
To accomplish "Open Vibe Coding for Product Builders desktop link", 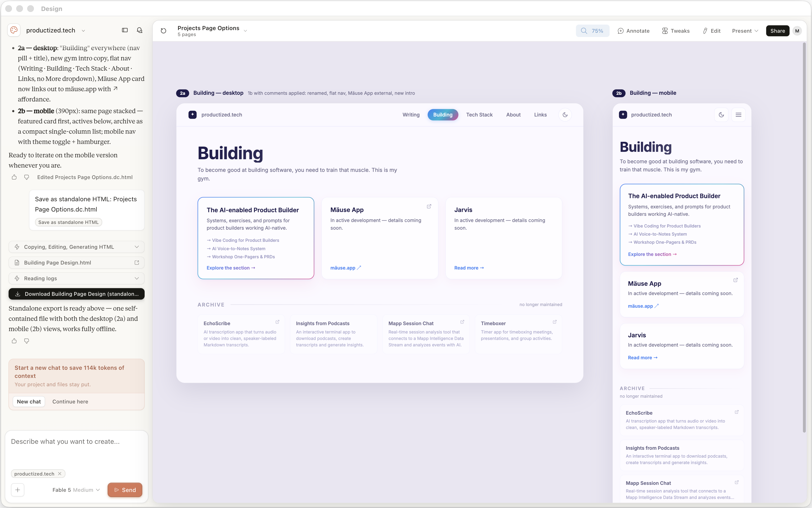I will (x=243, y=240).
